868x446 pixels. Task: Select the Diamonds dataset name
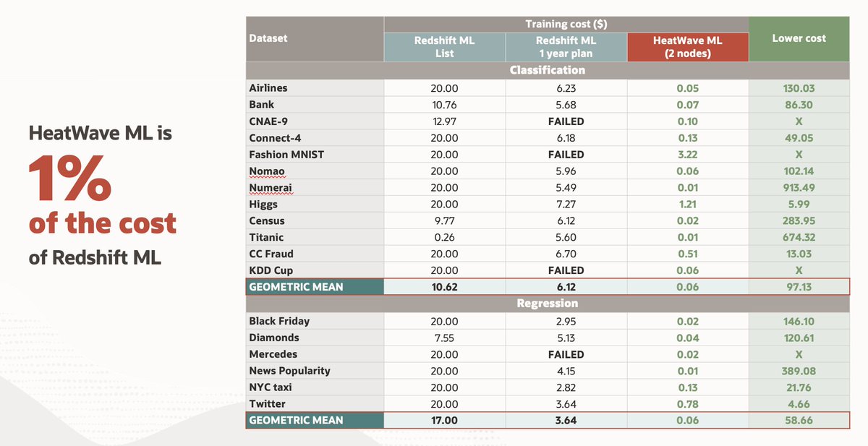pyautogui.click(x=274, y=338)
